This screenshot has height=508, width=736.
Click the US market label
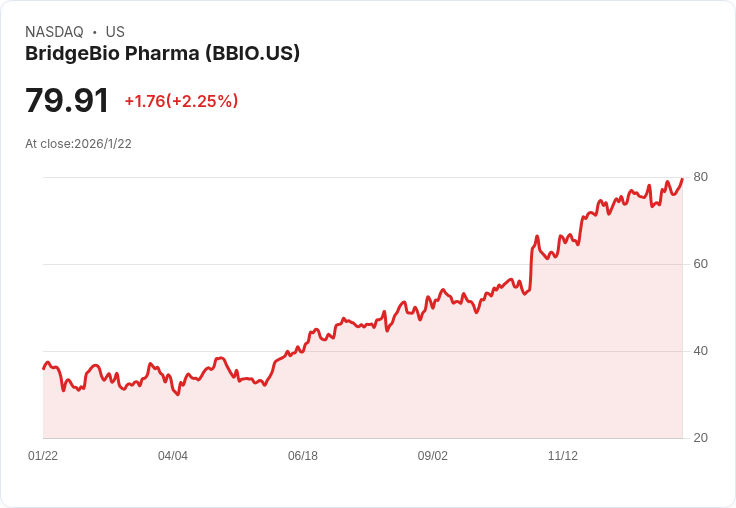(x=115, y=31)
